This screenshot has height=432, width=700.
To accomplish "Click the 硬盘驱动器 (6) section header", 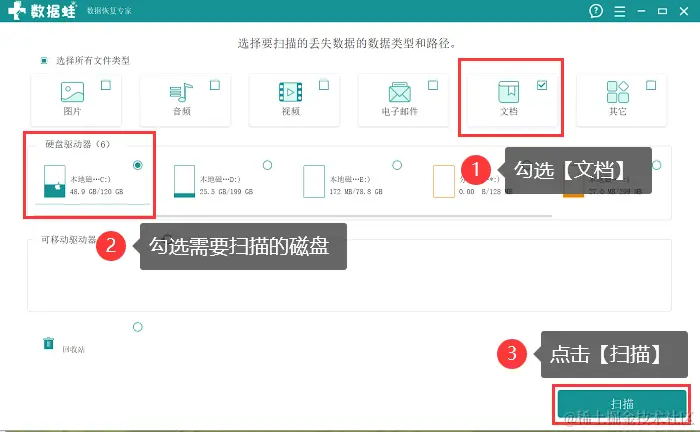I will [78, 144].
